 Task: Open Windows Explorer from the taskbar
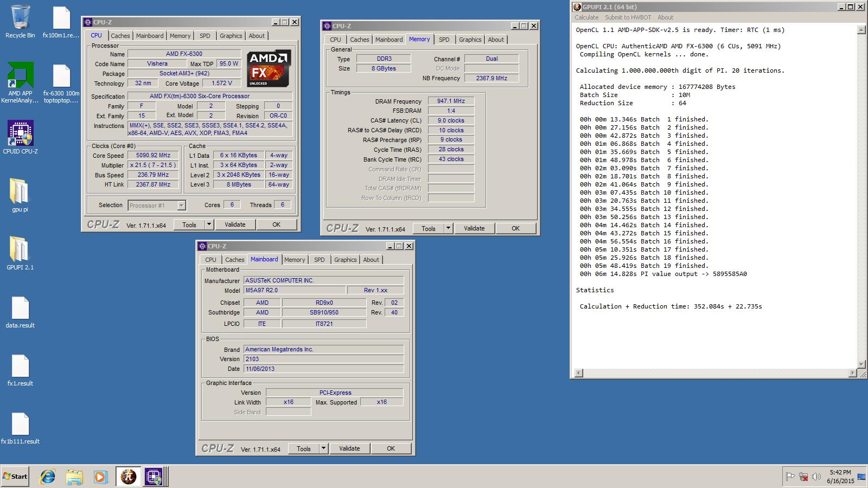(74, 477)
